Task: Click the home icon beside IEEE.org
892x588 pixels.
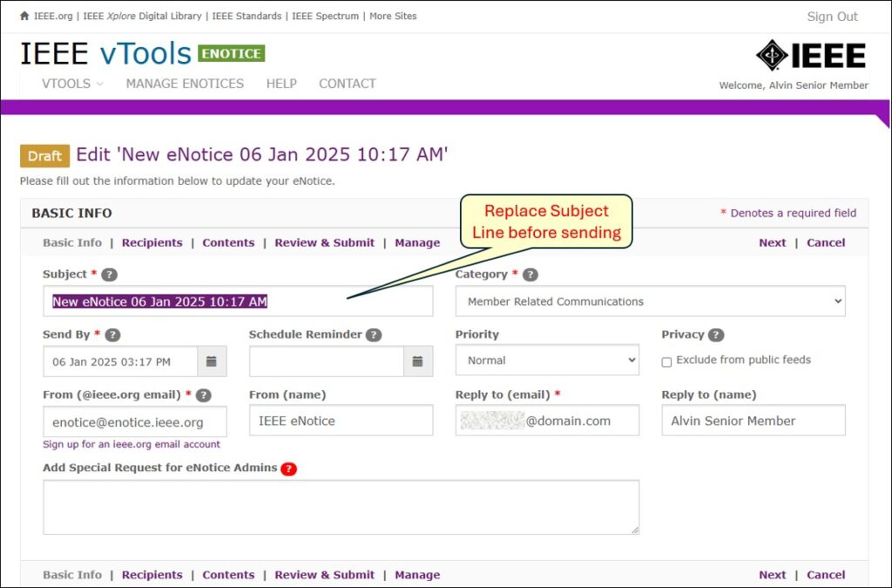Action: (x=24, y=16)
